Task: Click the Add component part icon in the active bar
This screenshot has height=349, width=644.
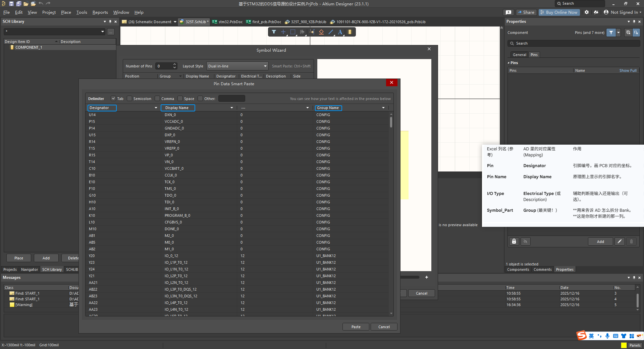Action: (350, 32)
